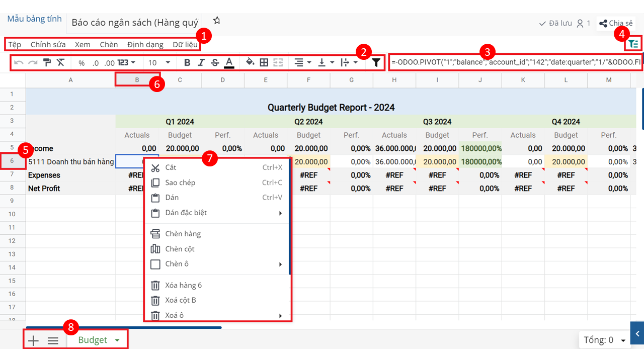Expand Chèn ô submenu
This screenshot has width=644, height=362.
pos(217,264)
